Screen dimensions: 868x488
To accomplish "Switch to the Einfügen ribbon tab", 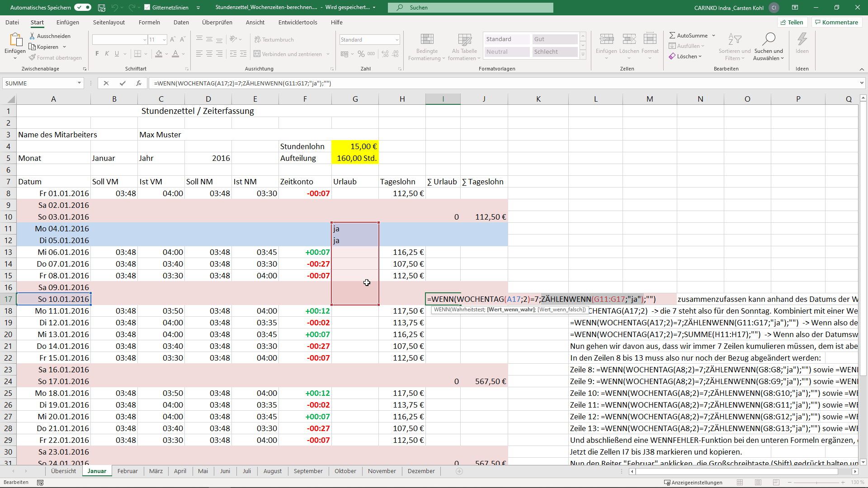I will [68, 22].
